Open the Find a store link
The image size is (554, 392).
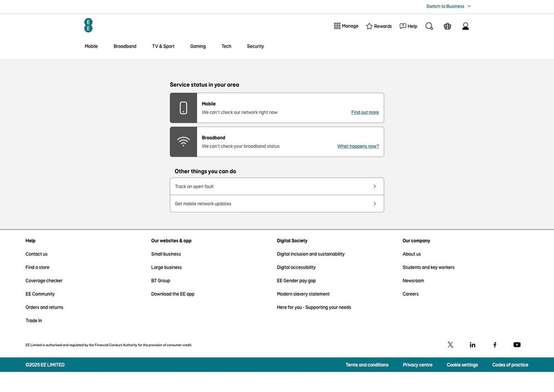pos(37,268)
